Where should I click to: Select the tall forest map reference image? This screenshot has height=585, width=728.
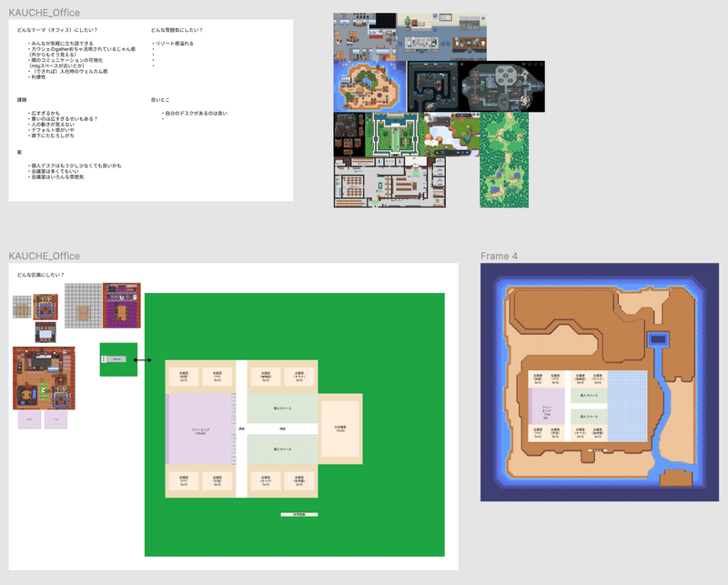(x=504, y=160)
